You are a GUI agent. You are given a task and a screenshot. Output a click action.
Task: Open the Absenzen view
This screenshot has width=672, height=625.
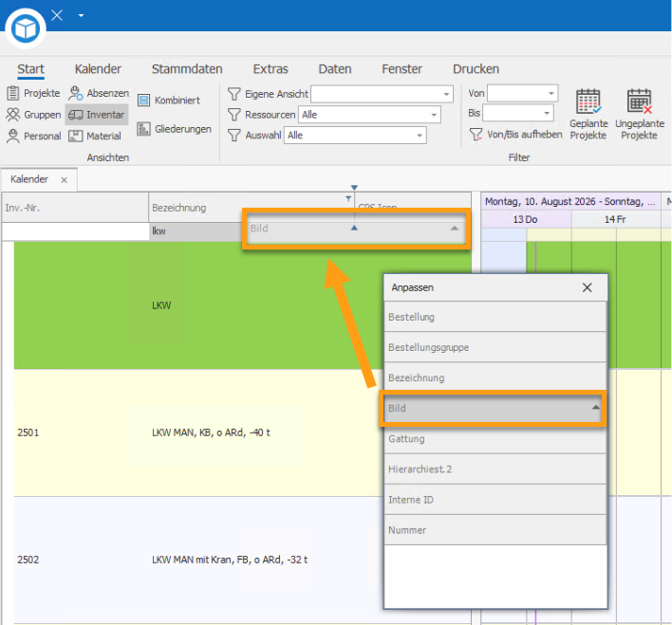pyautogui.click(x=99, y=93)
